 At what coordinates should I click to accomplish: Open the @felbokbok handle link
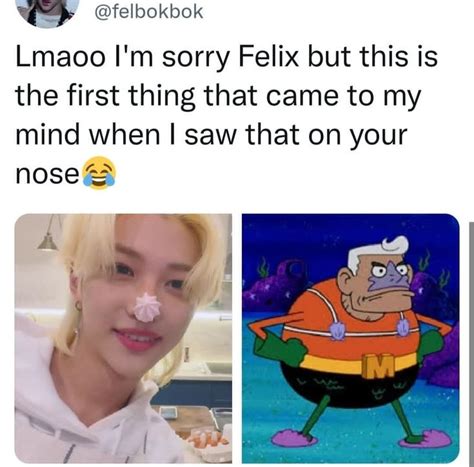coord(149,12)
